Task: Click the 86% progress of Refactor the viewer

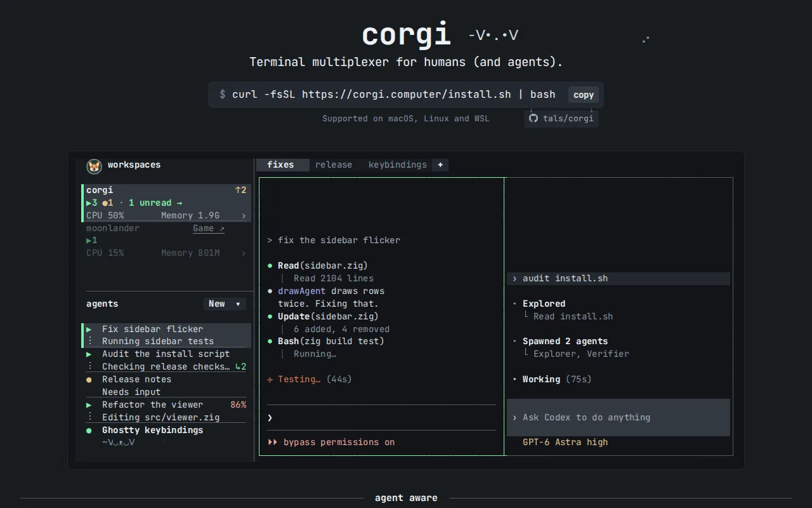Action: coord(239,405)
